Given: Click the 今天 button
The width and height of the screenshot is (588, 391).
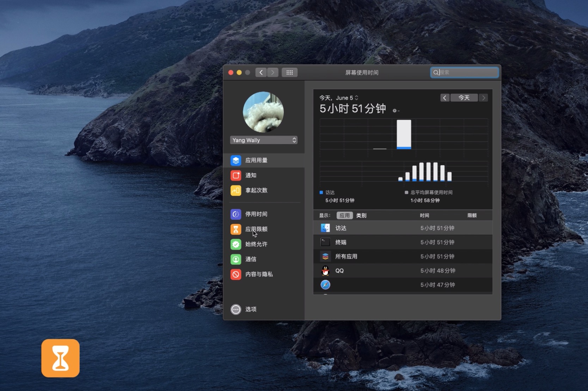Looking at the screenshot, I should pos(464,98).
